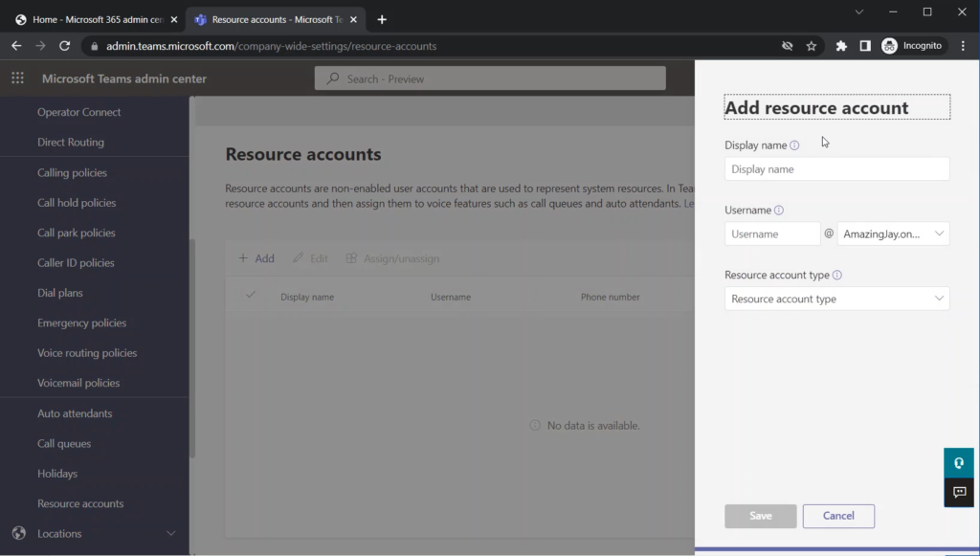The height and width of the screenshot is (556, 980).
Task: Open the AmazingJay domain dropdown
Action: pos(893,234)
